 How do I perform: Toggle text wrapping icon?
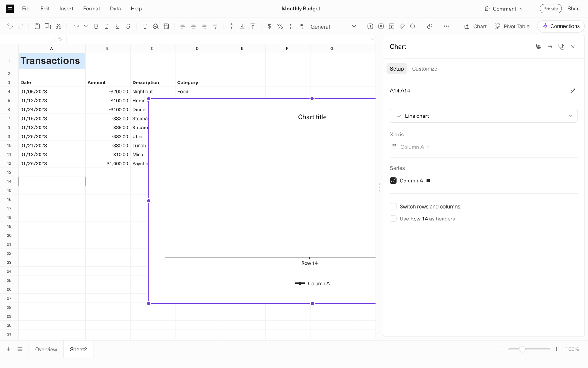tap(215, 26)
